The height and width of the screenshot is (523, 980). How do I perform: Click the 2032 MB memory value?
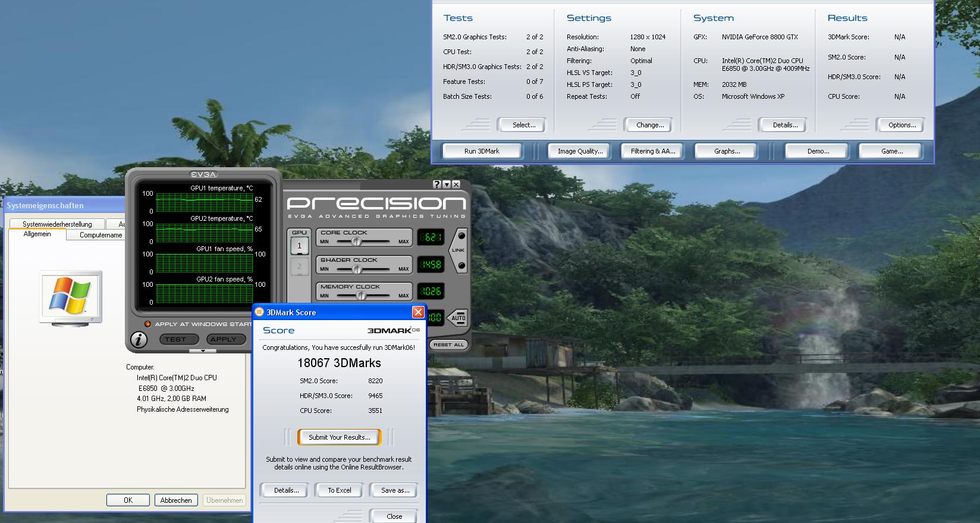tap(734, 84)
